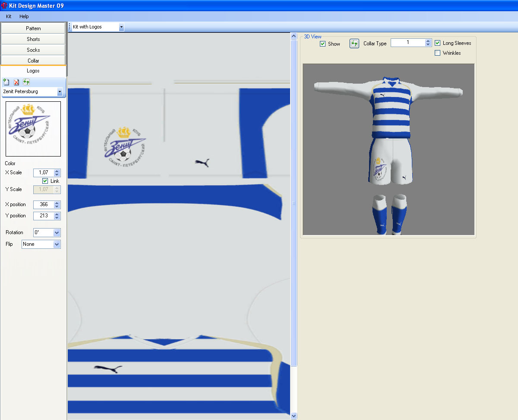
Task: Expand the Flip dropdown
Action: click(x=57, y=244)
